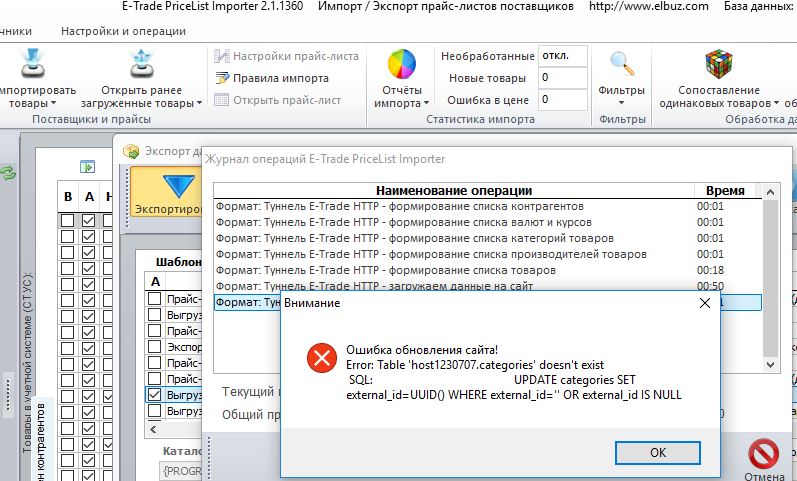Click the Rubik's cube matching-products icon
The height and width of the screenshot is (481, 797).
(719, 64)
